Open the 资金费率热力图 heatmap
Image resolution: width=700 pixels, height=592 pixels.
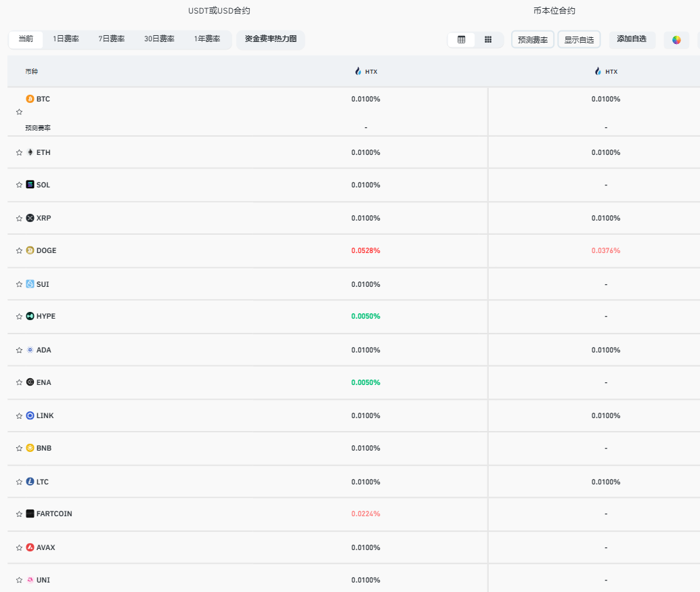click(271, 39)
